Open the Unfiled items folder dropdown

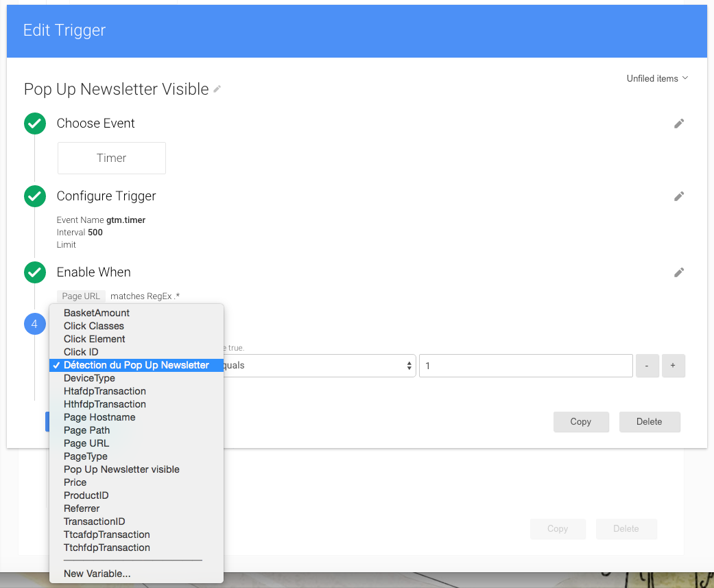[657, 78]
